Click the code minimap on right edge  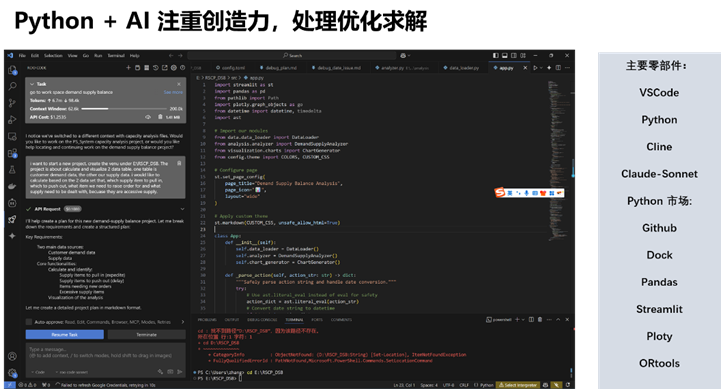click(559, 161)
